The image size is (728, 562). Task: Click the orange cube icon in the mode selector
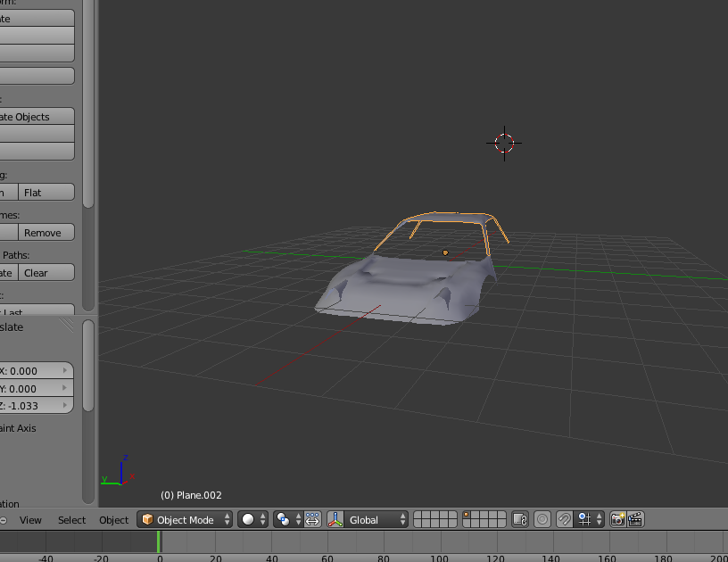coord(147,519)
